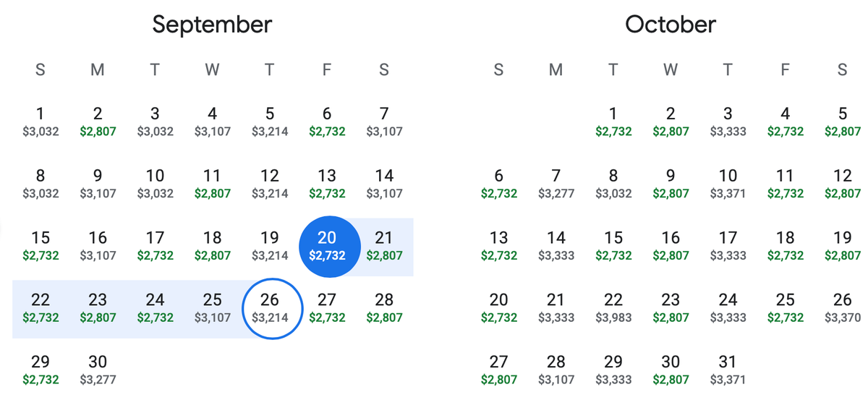The height and width of the screenshot is (400, 868).
Task: Pick October 14 priced $3,333
Action: (x=556, y=246)
